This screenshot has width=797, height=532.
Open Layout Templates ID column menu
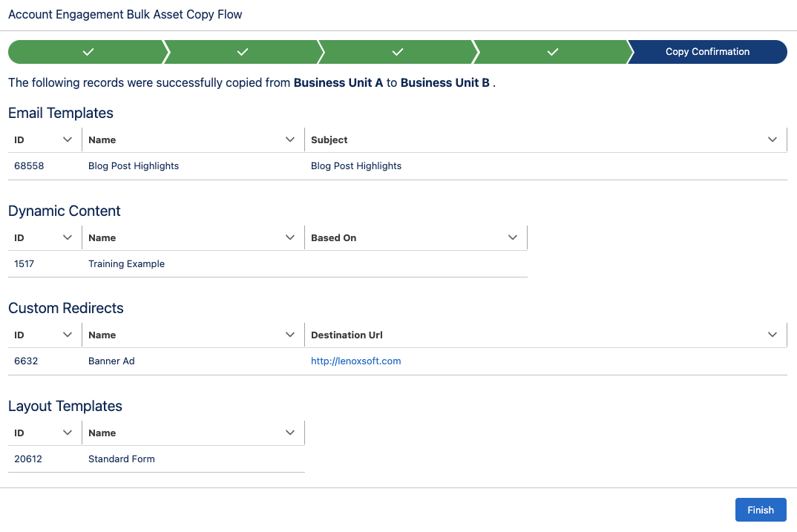pyautogui.click(x=67, y=433)
